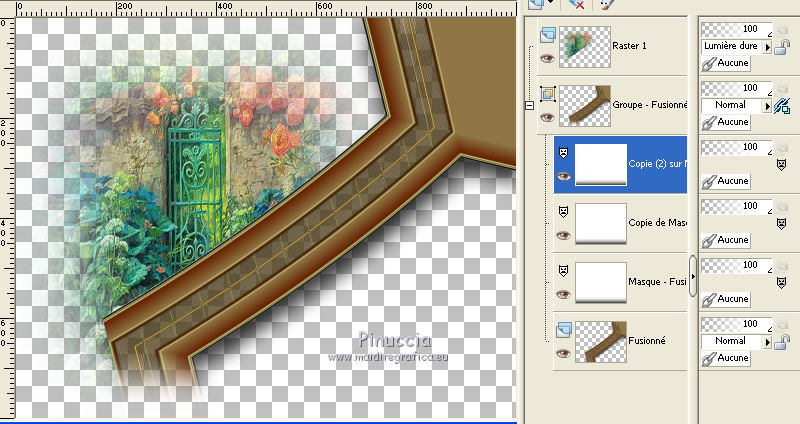Click the Raster 1 layer thumbnail
Viewport: 800px width, 424px height.
coord(585,47)
